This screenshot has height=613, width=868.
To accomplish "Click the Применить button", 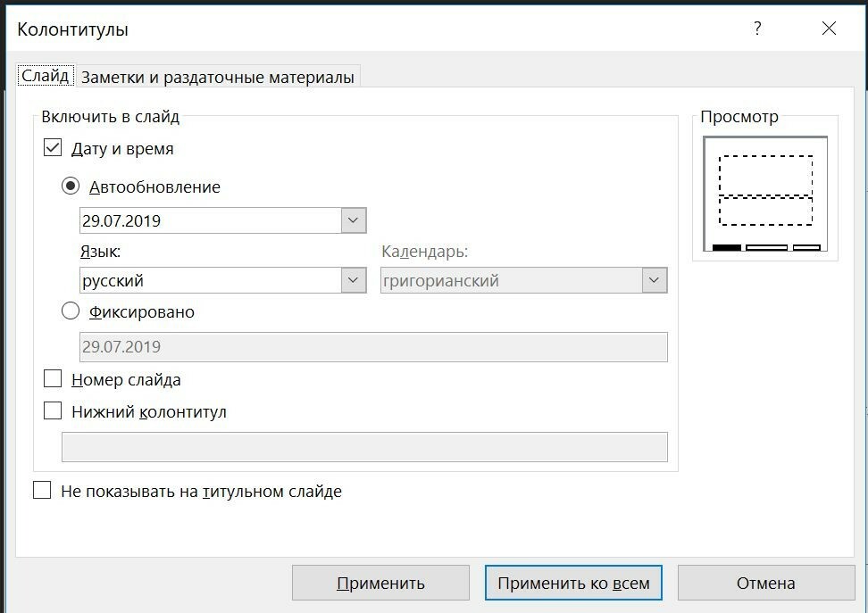I will pyautogui.click(x=380, y=584).
